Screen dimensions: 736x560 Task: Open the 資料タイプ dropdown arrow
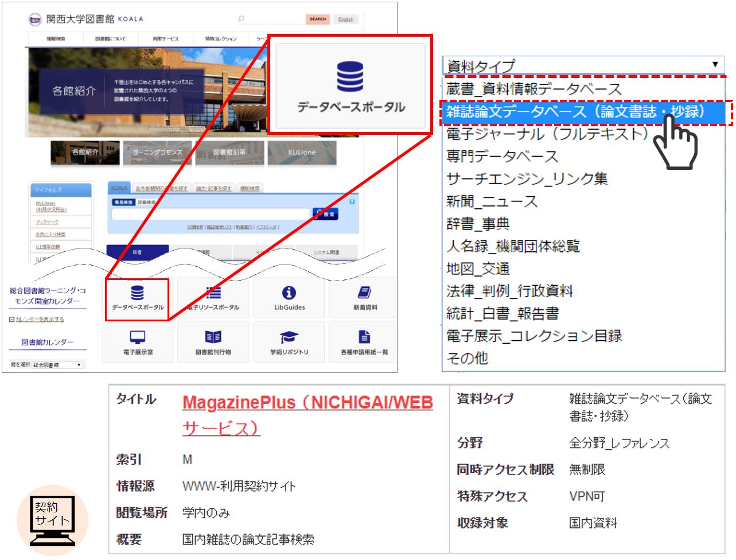[715, 64]
